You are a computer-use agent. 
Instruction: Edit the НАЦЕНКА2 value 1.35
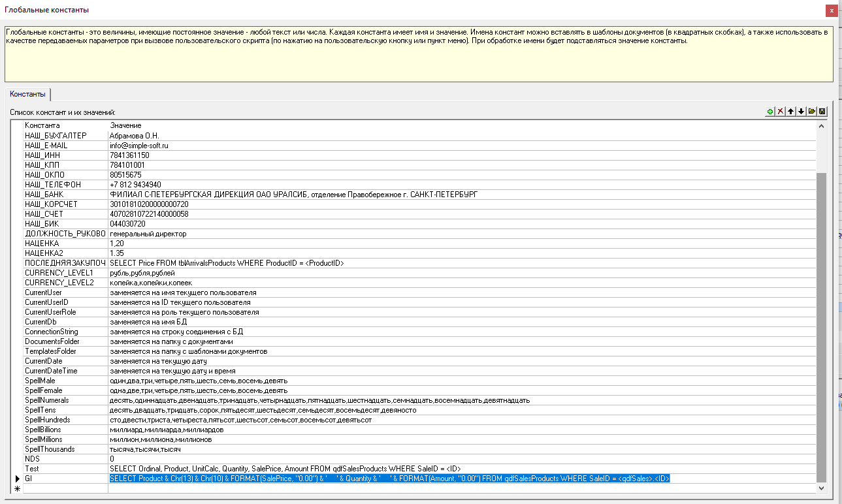pos(119,253)
